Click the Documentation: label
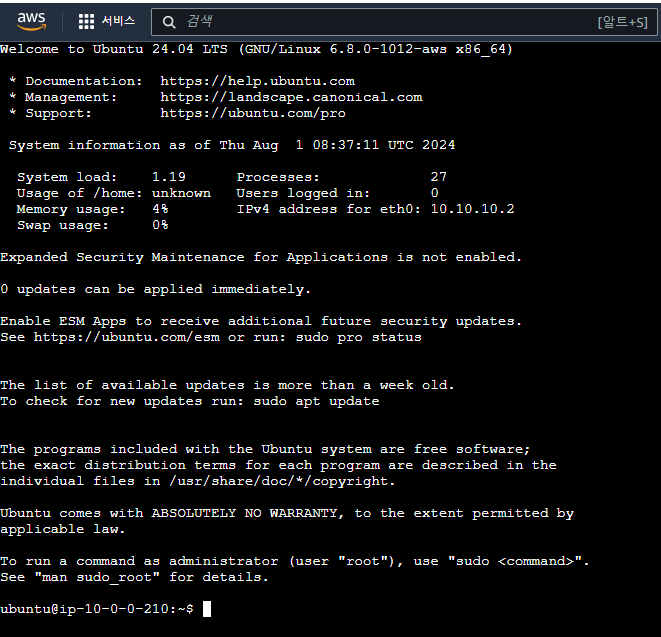Screen dimensions: 661x637 pyautogui.click(x=84, y=81)
